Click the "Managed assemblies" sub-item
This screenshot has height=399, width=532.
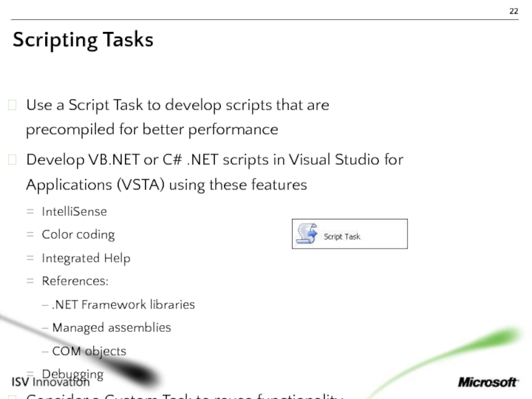(111, 328)
